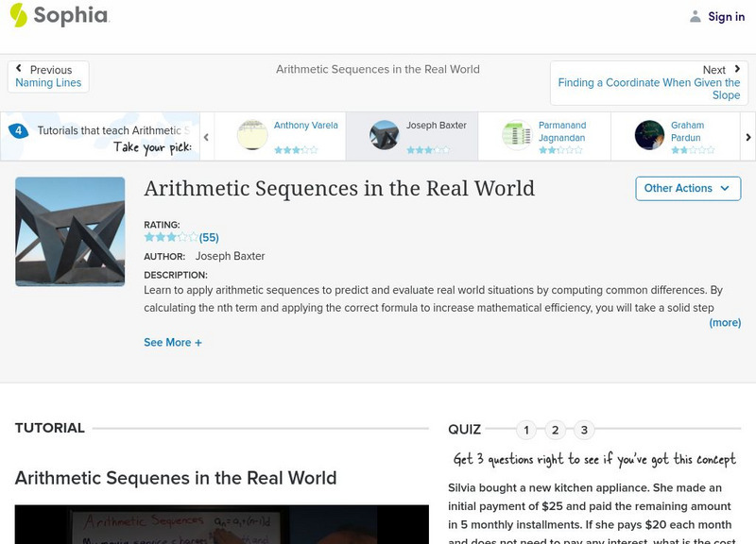The image size is (756, 544).
Task: Expand description with the (more) link
Action: pos(725,323)
